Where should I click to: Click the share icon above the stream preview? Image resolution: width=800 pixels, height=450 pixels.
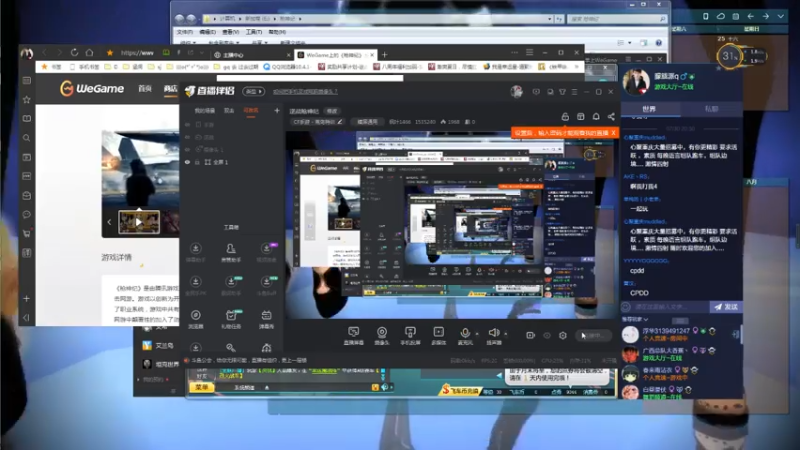[611, 116]
